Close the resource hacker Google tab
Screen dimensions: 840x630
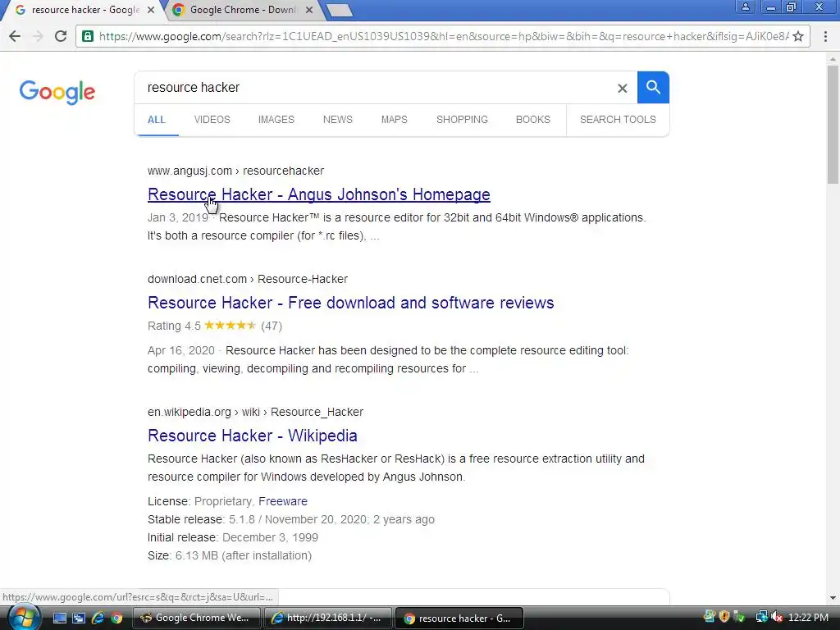(151, 10)
